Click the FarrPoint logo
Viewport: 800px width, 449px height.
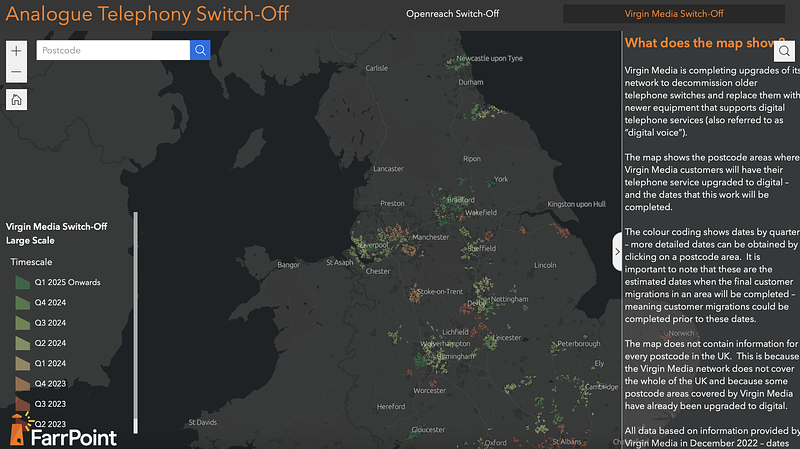[x=63, y=431]
